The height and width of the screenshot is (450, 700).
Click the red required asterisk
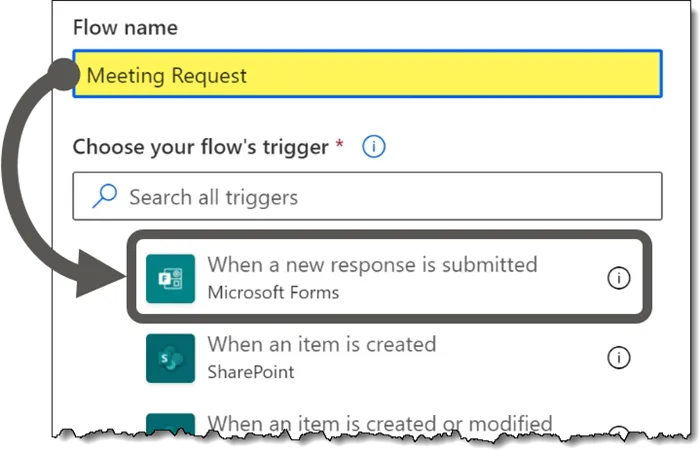click(339, 146)
